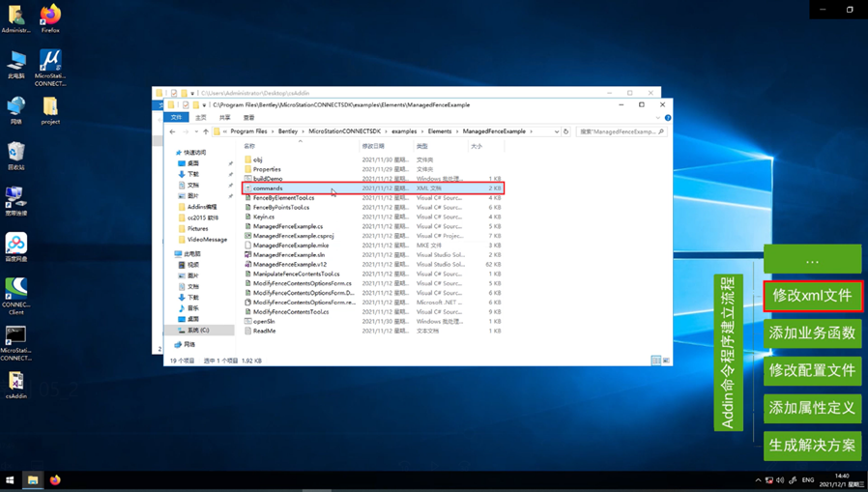
Task: Click File Explorer in the taskbar
Action: tap(33, 479)
